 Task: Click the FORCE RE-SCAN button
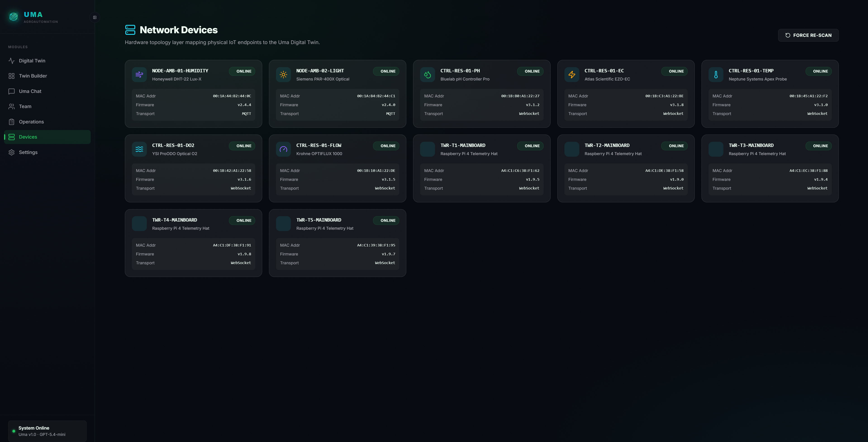808,35
